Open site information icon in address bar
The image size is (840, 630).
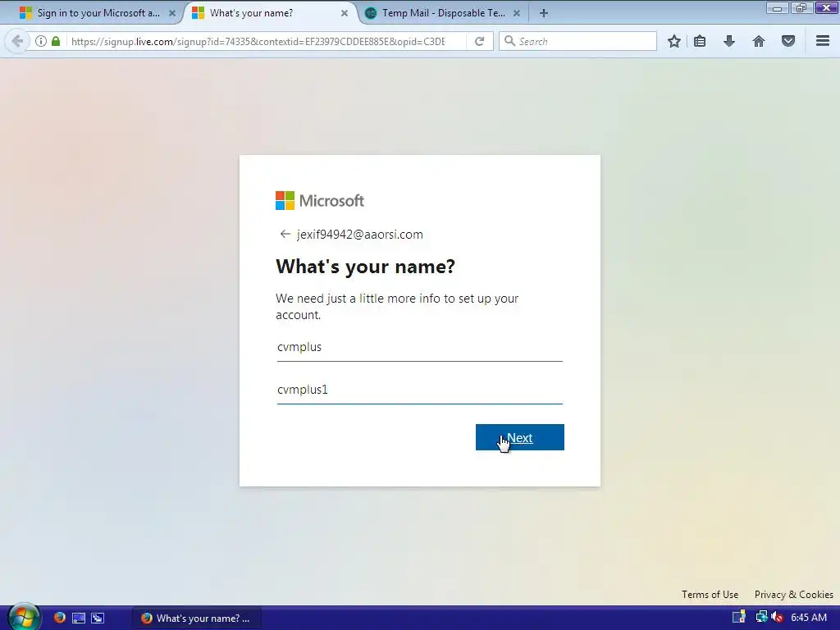point(41,41)
